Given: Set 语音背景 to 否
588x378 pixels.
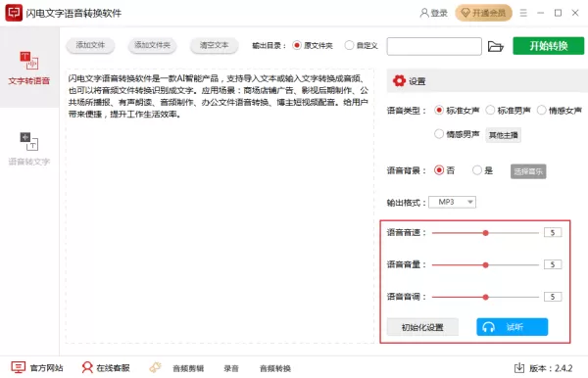Looking at the screenshot, I should coord(439,170).
